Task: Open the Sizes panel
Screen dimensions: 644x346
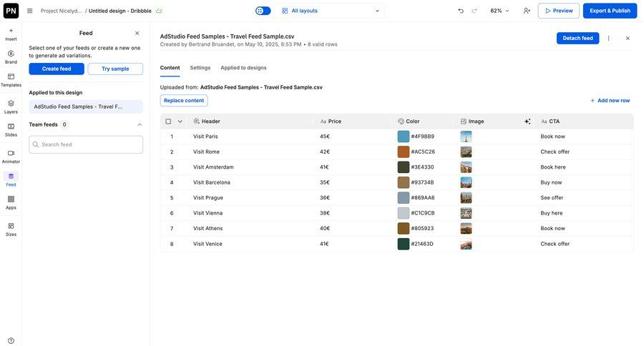Action: pos(11,229)
